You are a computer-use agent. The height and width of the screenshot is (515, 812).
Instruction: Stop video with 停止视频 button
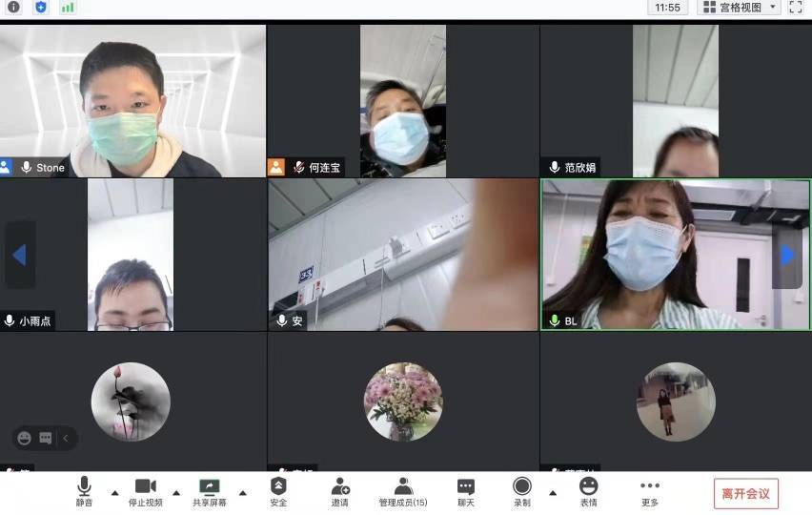[x=146, y=492]
